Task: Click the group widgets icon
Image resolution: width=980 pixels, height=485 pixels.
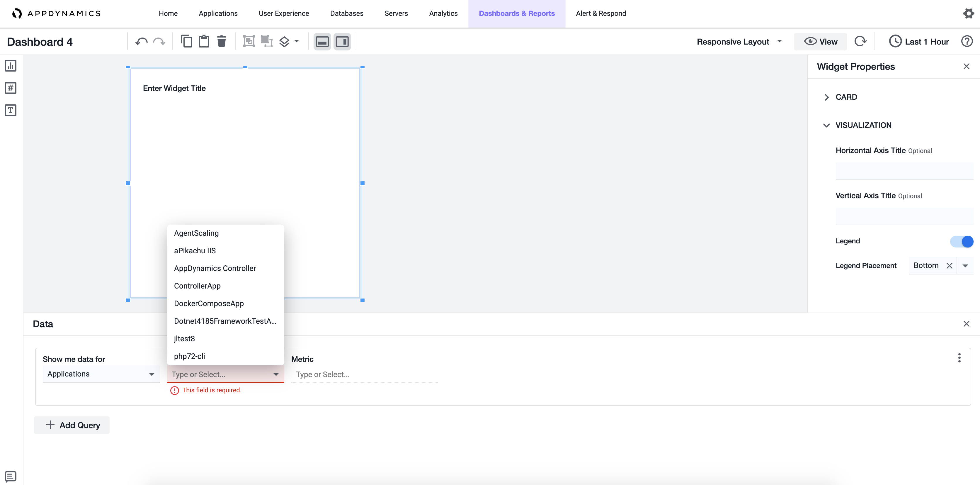Action: pos(249,41)
